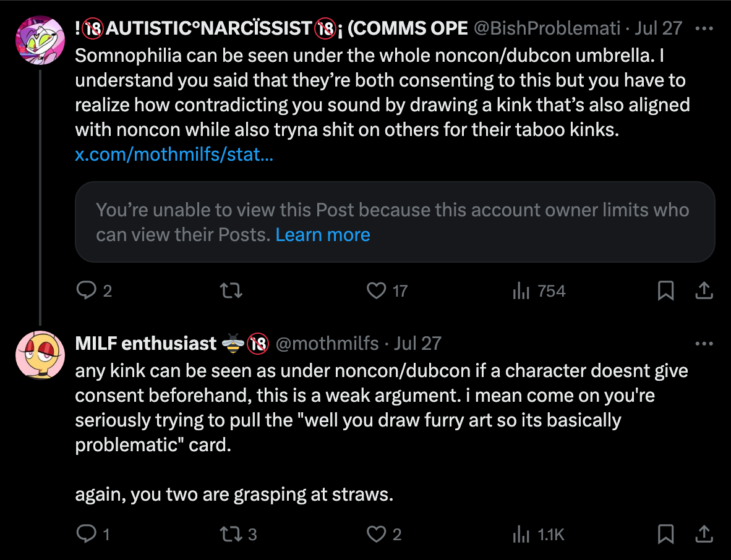Image resolution: width=731 pixels, height=560 pixels.
Task: Open the x.com/mothmilfs/stat… link
Action: (174, 154)
